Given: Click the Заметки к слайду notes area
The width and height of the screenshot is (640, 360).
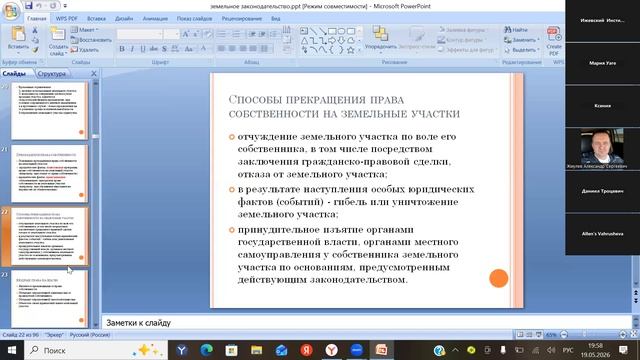Looking at the screenshot, I should (x=366, y=322).
